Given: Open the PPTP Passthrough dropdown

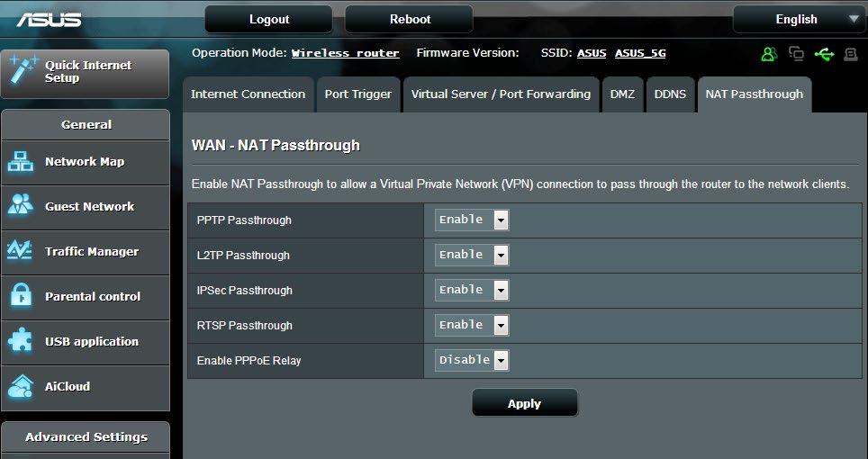Looking at the screenshot, I should pos(472,220).
